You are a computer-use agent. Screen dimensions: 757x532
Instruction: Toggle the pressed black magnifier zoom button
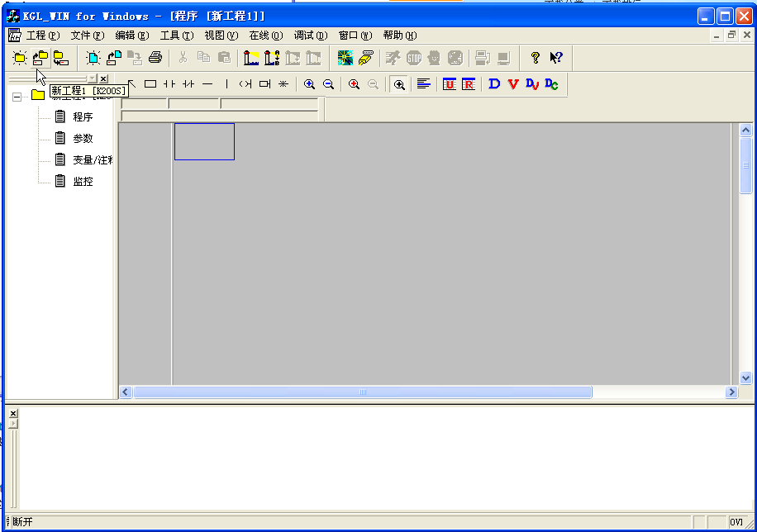(x=399, y=84)
